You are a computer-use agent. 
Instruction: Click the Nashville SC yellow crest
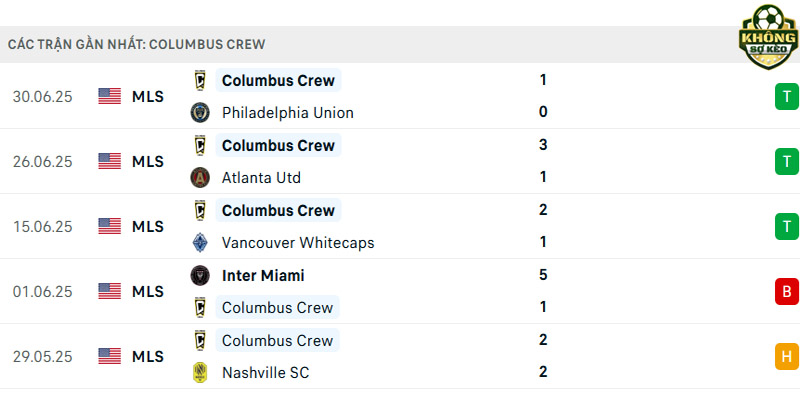(200, 372)
